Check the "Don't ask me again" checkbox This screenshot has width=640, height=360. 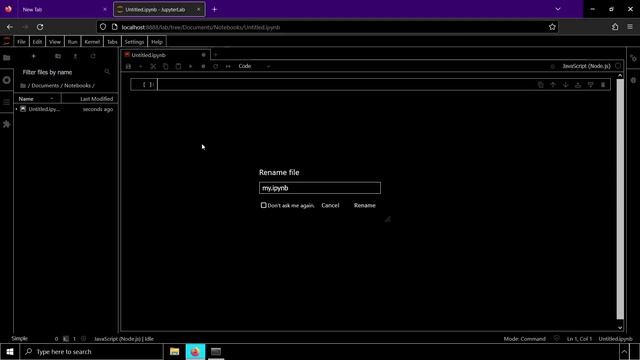[264, 205]
